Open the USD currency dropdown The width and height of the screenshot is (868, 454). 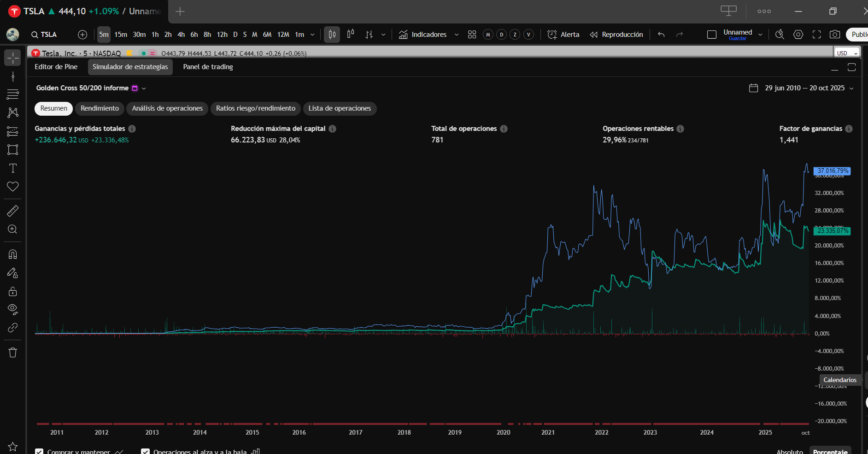847,53
